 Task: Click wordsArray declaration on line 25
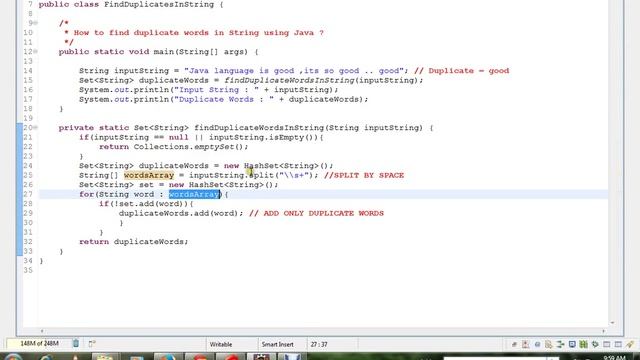pyautogui.click(x=149, y=175)
